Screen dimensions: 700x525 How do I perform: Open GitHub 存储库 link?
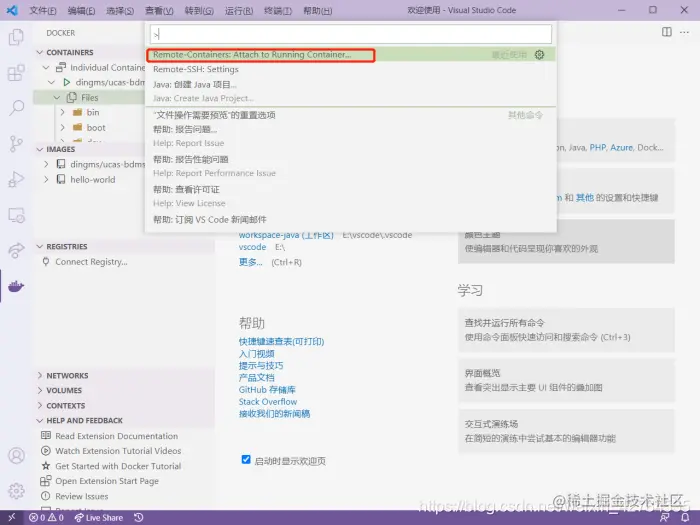coord(267,390)
